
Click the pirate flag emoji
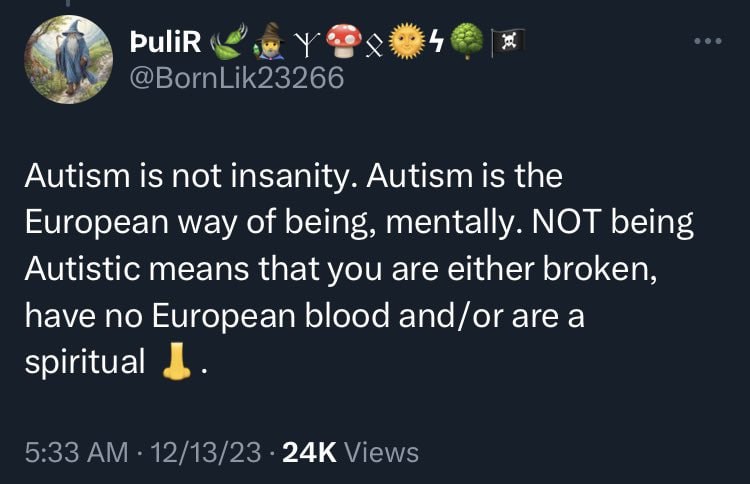[x=505, y=40]
